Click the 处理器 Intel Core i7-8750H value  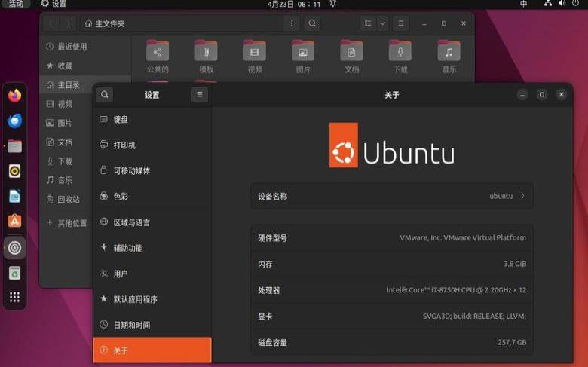(456, 290)
